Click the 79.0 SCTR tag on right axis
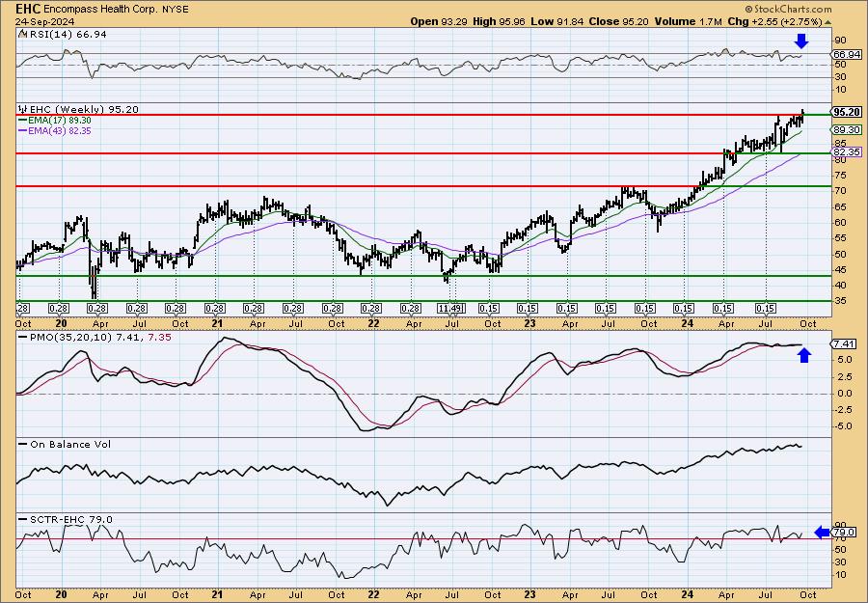Screen dimensions: 868x603 [x=845, y=533]
